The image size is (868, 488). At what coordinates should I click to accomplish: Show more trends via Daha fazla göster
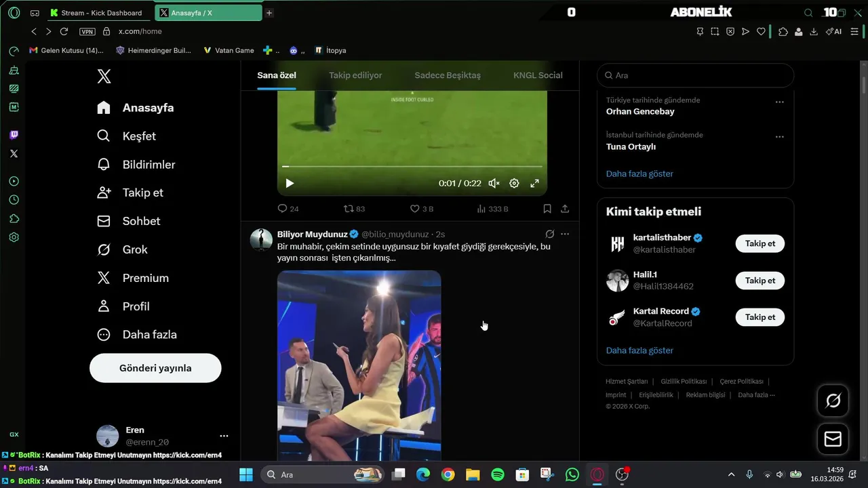coord(639,174)
